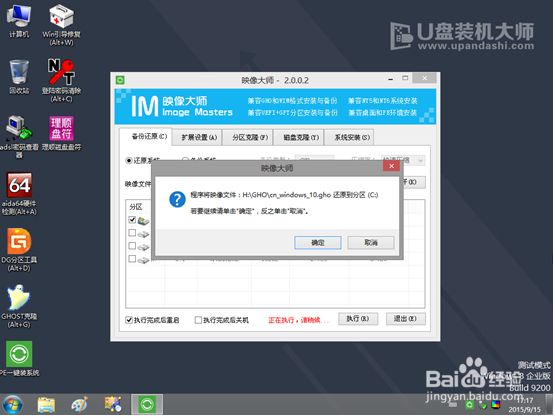Open the Windows Start orb
555x416 pixels.
12,404
